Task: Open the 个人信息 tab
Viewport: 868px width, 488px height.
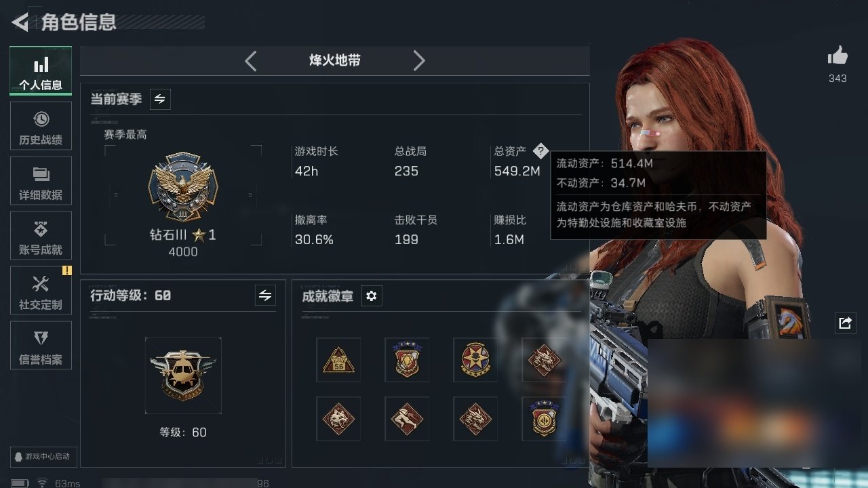Action: [x=41, y=70]
